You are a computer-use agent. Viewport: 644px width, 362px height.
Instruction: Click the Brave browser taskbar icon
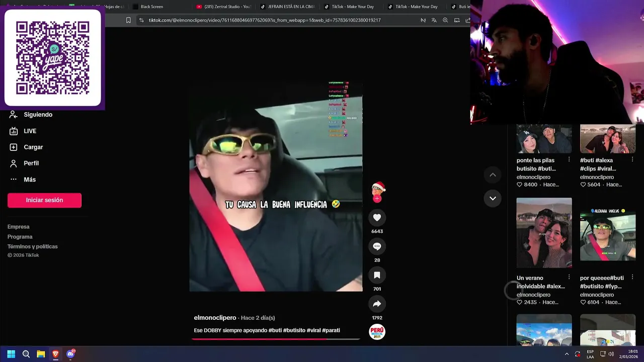55,354
